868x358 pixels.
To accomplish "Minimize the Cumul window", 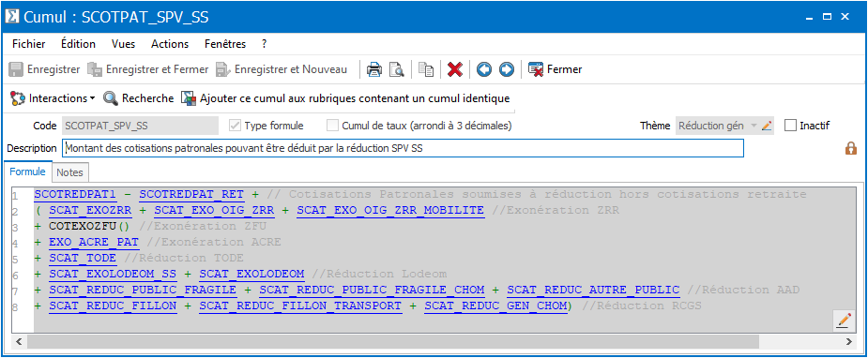I will pos(809,17).
